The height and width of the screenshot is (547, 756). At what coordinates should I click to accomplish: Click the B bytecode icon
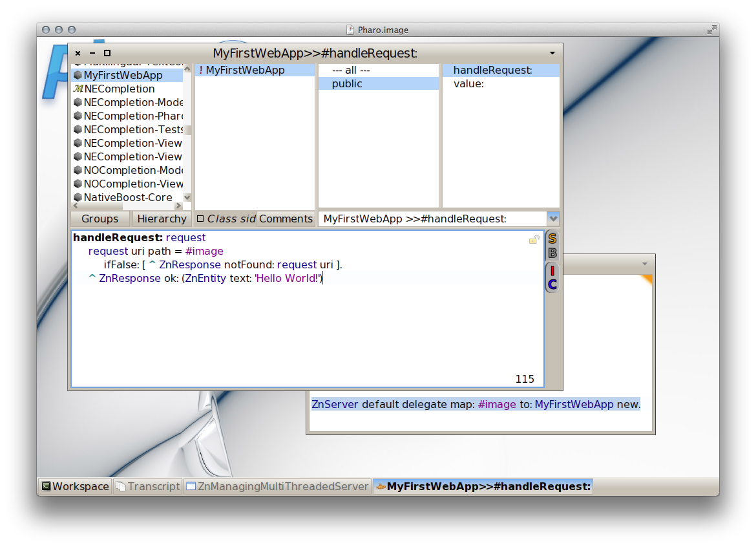(x=552, y=253)
